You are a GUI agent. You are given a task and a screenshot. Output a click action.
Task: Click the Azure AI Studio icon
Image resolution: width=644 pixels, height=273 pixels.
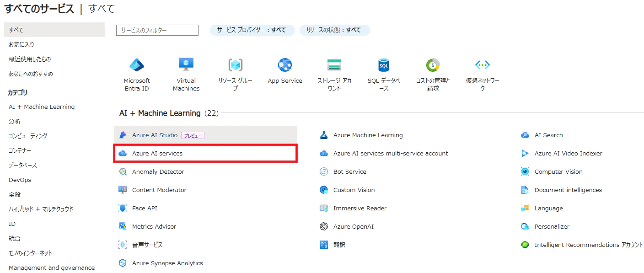coord(123,135)
